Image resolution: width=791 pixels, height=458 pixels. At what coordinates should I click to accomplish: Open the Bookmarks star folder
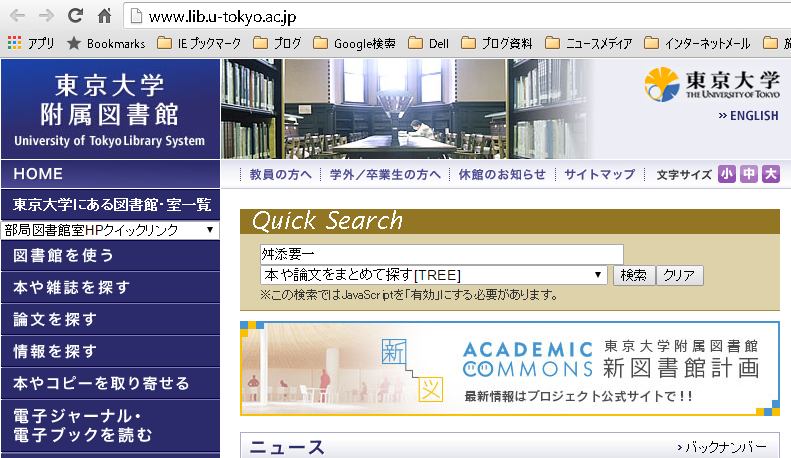pyautogui.click(x=105, y=43)
